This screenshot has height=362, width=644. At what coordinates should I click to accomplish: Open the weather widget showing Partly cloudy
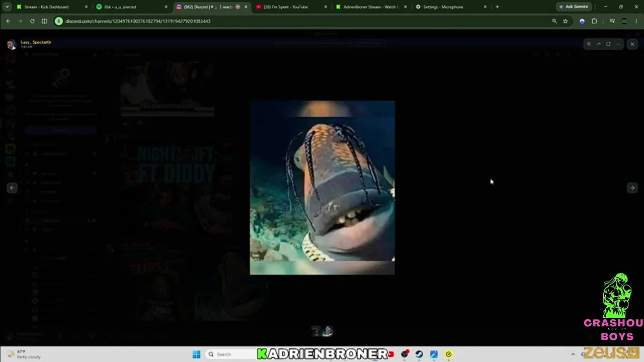[24, 354]
